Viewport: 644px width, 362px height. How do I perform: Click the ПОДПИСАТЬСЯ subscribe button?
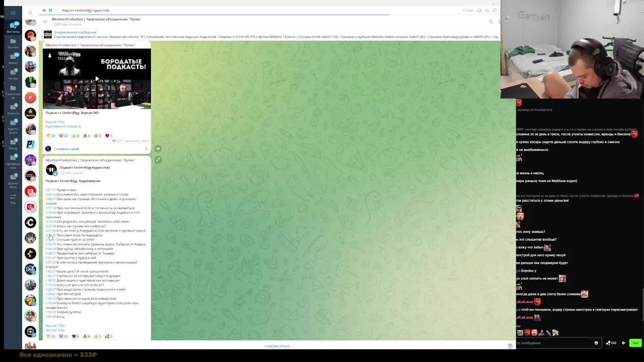277,346
